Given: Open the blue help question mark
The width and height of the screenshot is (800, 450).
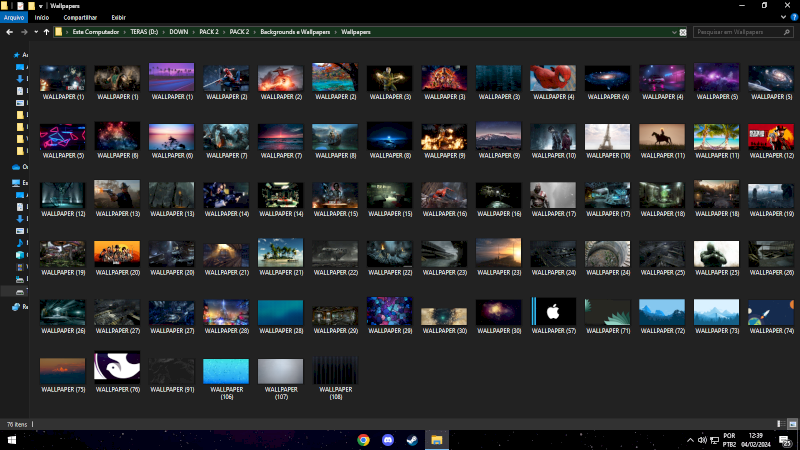Looking at the screenshot, I should [794, 17].
